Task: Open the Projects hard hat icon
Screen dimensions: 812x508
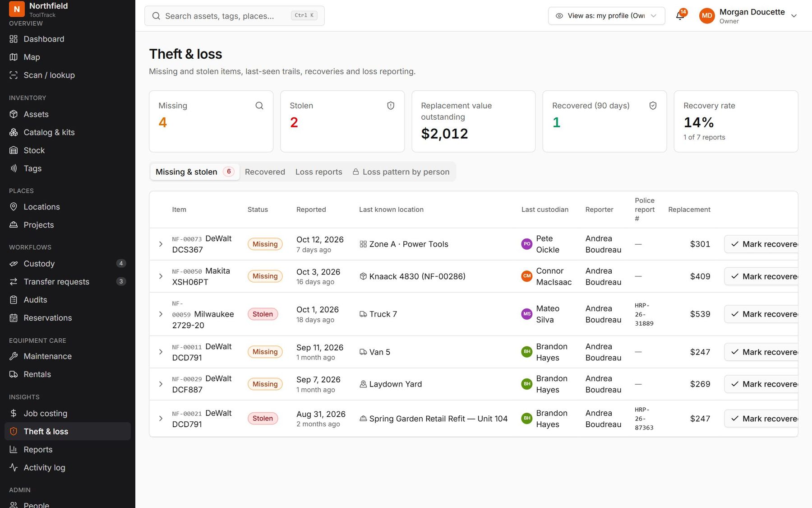Action: (14, 225)
